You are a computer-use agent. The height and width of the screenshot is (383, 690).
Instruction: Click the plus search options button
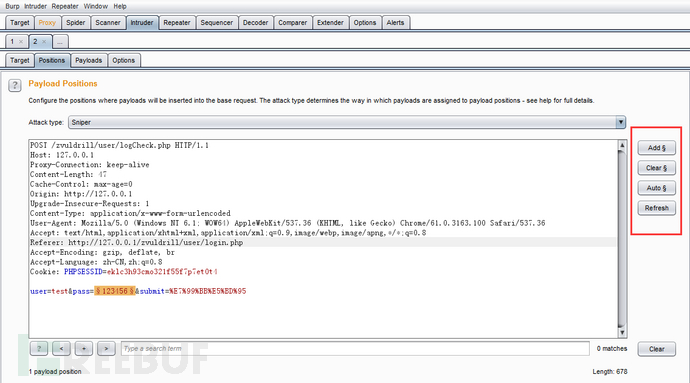point(84,349)
